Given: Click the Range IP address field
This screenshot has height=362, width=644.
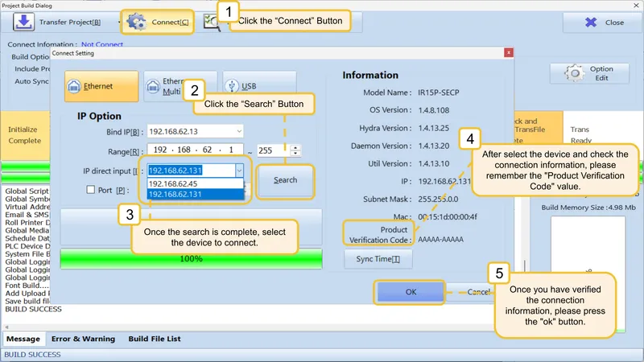Looking at the screenshot, I should [195, 150].
